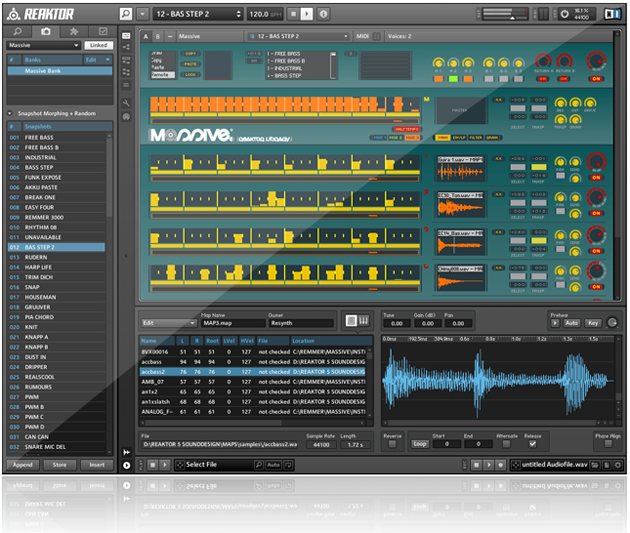Click the COPY button in Massive panel
The height and width of the screenshot is (533, 630).
(190, 53)
